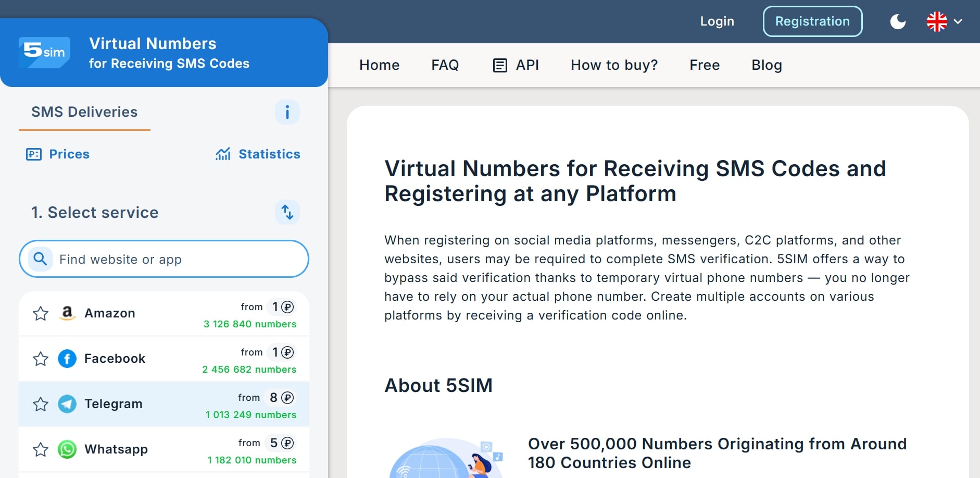Focus the Find website or app field
This screenshot has width=980, height=478.
click(x=164, y=259)
